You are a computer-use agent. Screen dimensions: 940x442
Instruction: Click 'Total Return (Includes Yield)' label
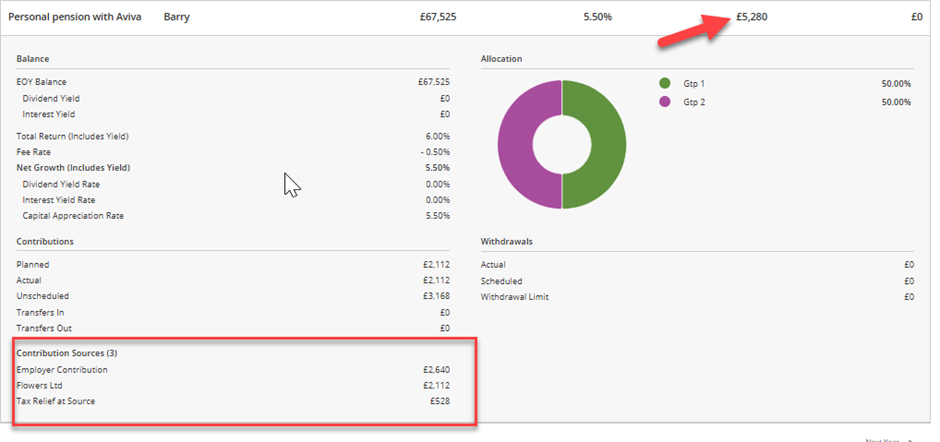pyautogui.click(x=73, y=136)
